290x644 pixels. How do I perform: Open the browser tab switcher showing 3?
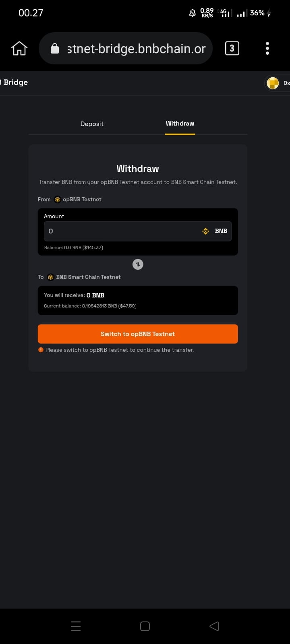point(232,49)
